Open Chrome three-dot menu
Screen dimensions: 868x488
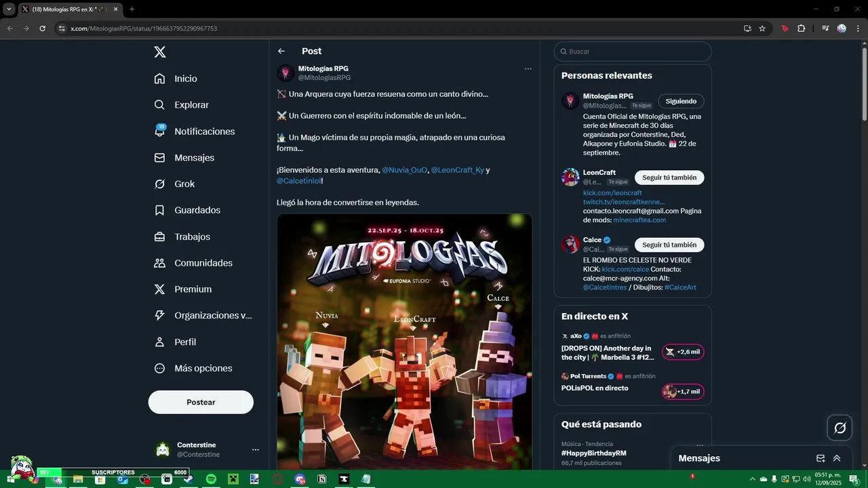[857, 28]
